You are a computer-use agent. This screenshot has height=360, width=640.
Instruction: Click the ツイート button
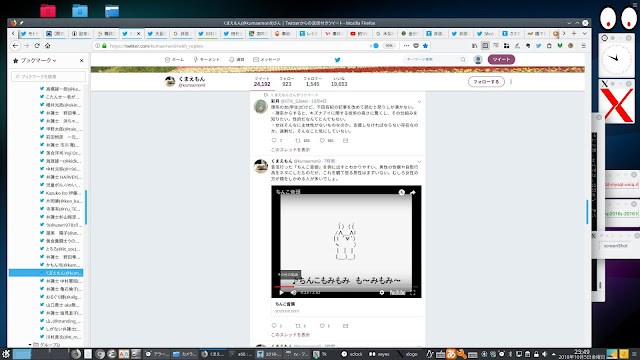click(501, 60)
